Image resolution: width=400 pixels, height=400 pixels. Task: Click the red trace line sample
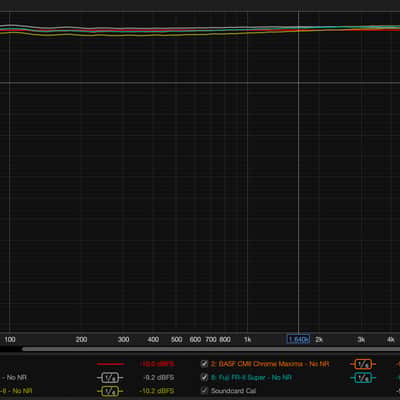[110, 364]
